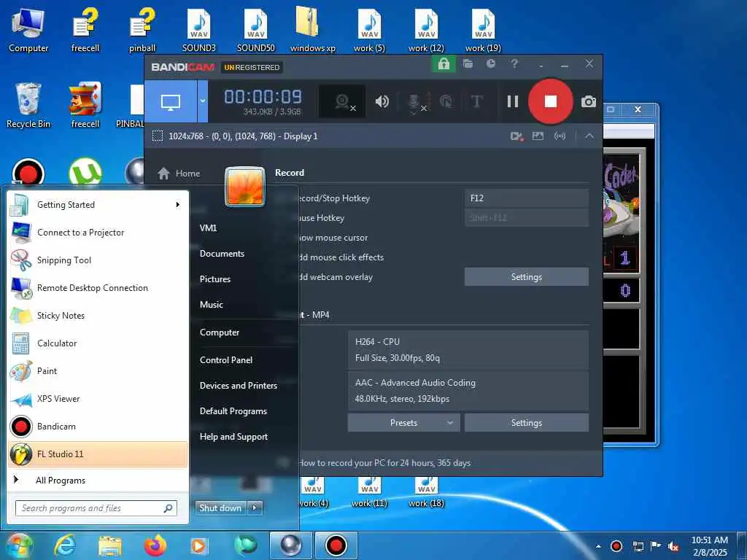Launch Calculator from Start menu

point(98,343)
